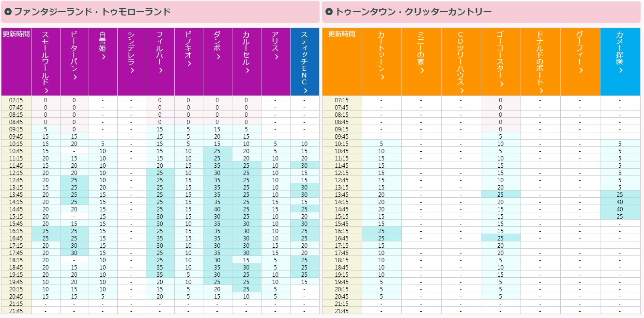Select the ダンボ column header
Viewport: 644px width, 318px height.
coord(217,46)
